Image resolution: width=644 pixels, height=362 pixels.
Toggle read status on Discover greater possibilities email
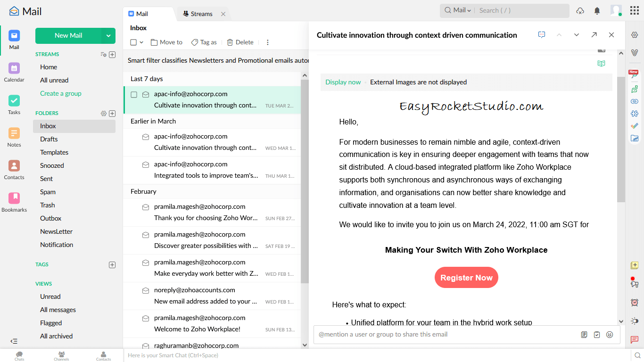[x=146, y=235]
